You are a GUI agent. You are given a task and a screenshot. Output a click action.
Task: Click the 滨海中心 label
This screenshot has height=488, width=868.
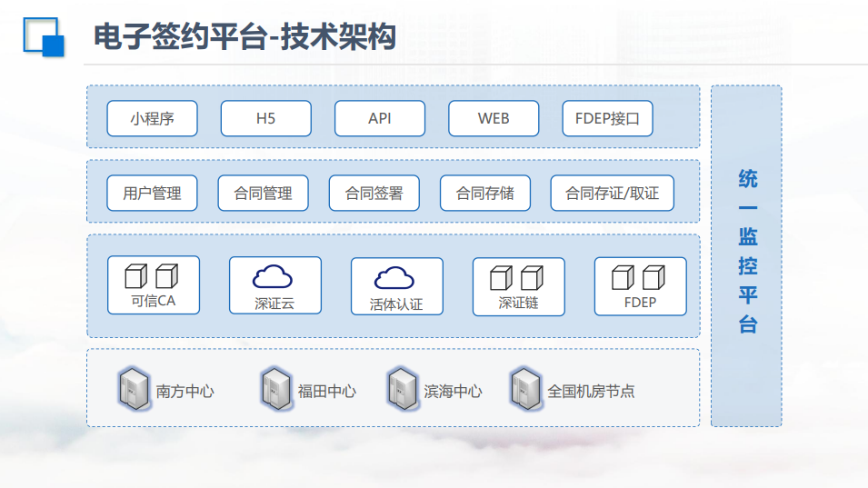[x=453, y=391]
